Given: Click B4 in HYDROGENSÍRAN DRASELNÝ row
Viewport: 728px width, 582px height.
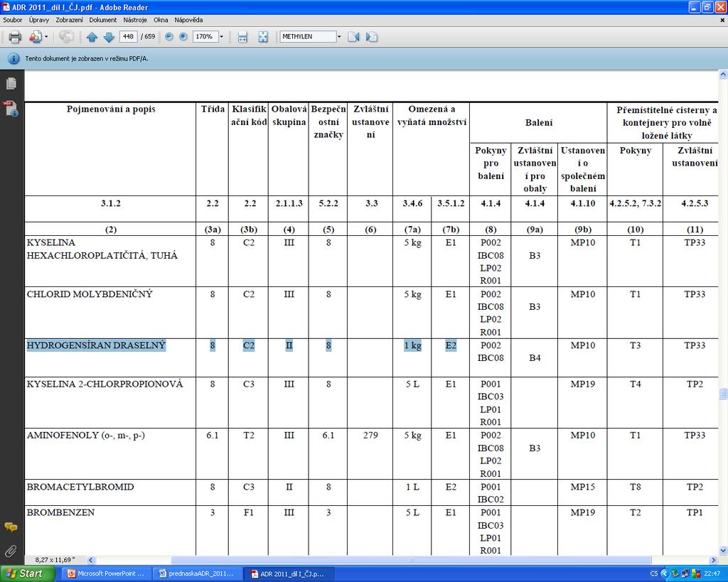Looking at the screenshot, I should coord(535,358).
